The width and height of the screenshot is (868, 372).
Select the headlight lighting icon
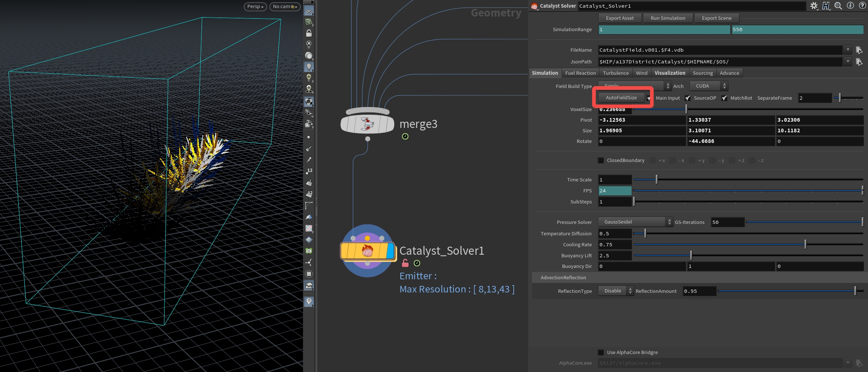coord(309,55)
